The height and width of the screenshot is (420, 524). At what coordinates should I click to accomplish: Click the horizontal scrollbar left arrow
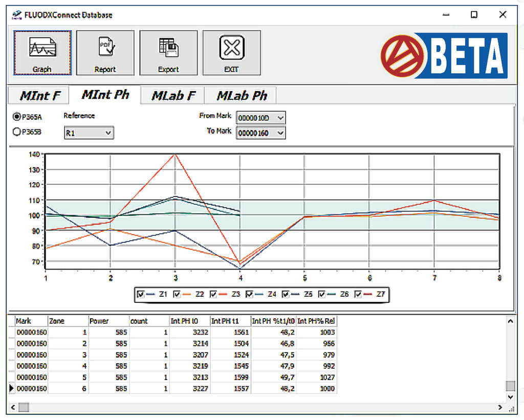pos(13,408)
